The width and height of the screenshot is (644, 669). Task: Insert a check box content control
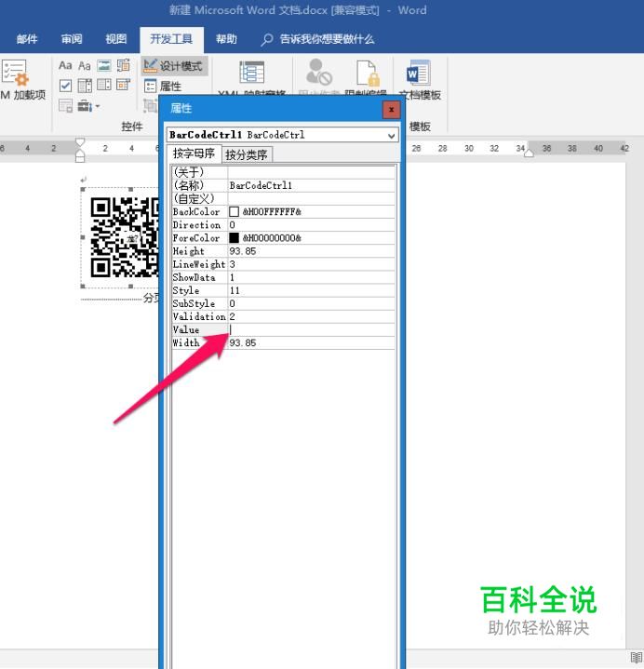[x=65, y=86]
